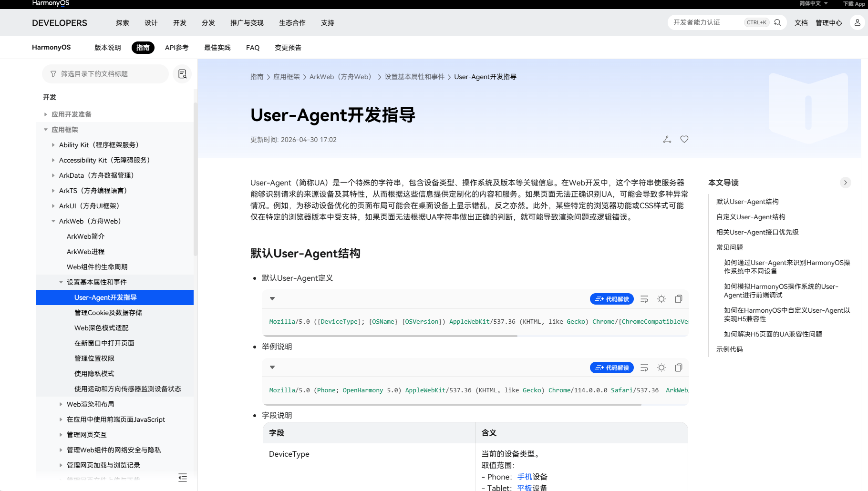Click example code block horizontal scrollbar
The height and width of the screenshot is (491, 868).
(x=452, y=405)
